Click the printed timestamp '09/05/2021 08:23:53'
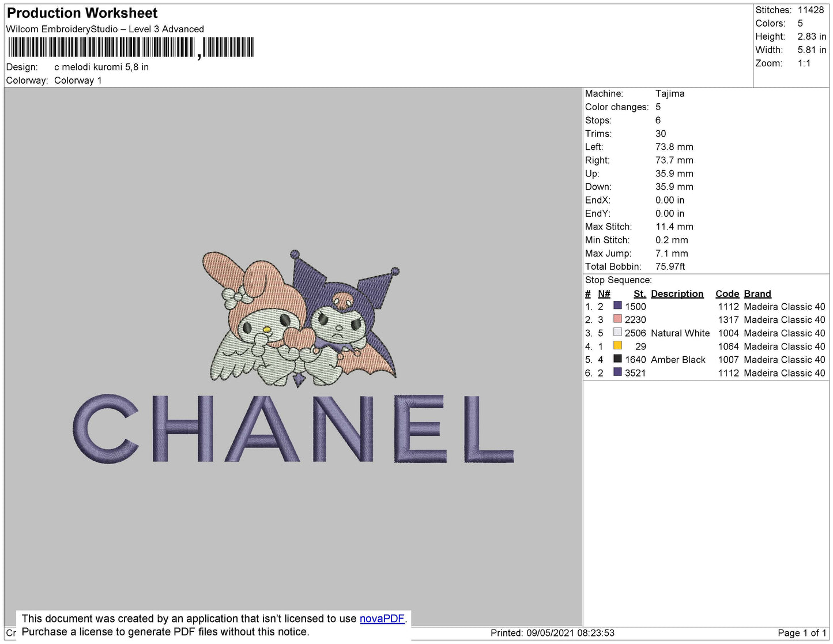 570,633
